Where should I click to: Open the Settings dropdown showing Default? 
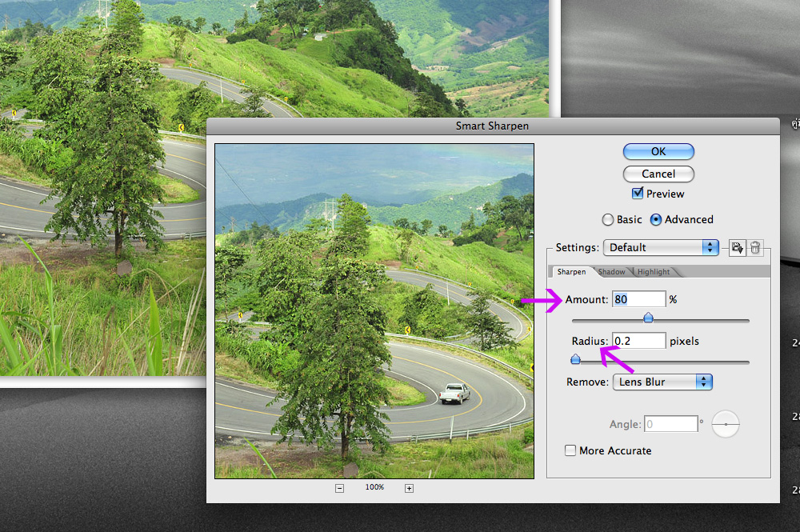click(x=661, y=247)
